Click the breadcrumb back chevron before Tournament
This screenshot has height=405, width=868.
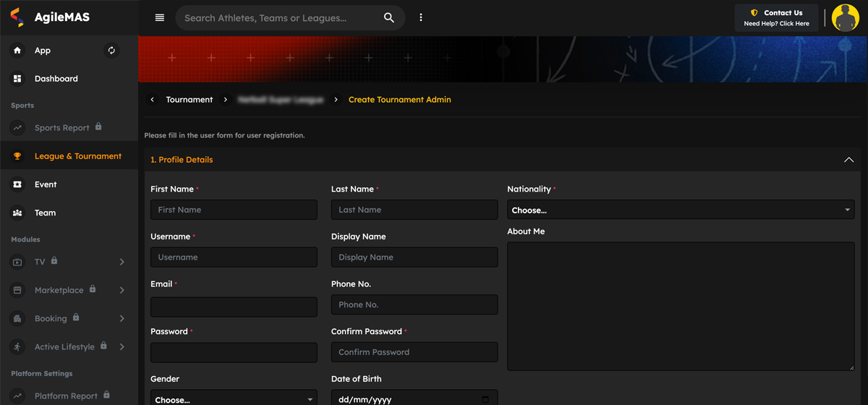[x=152, y=100]
